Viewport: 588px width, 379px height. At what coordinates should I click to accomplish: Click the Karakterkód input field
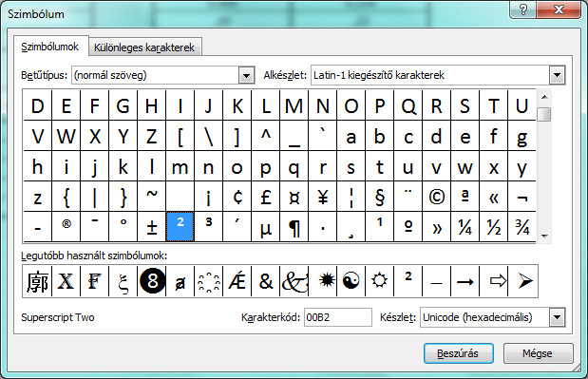coord(337,317)
